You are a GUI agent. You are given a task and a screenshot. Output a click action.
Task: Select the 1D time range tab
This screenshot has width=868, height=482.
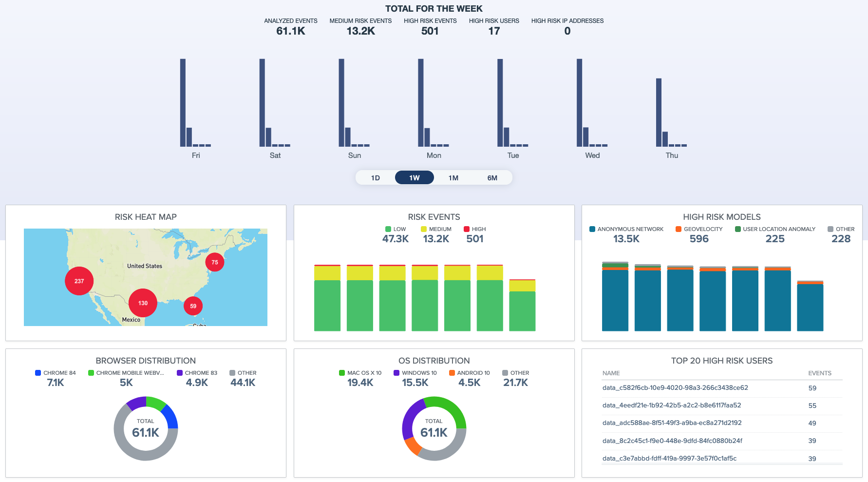point(376,178)
